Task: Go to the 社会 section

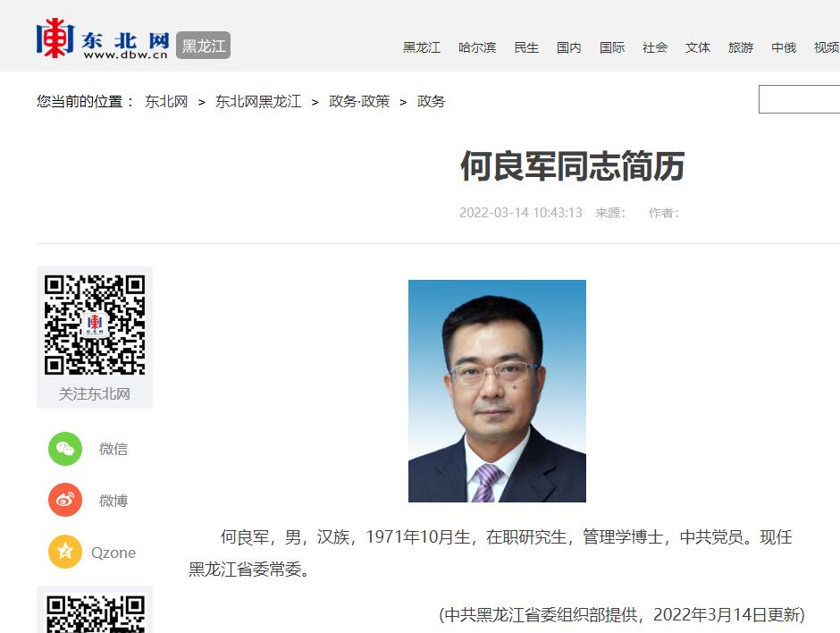Action: (x=655, y=47)
